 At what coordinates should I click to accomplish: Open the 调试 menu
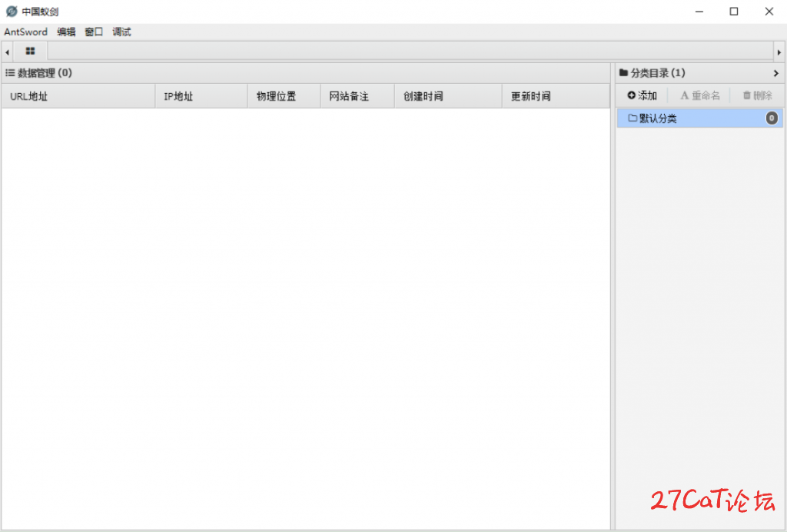point(121,32)
